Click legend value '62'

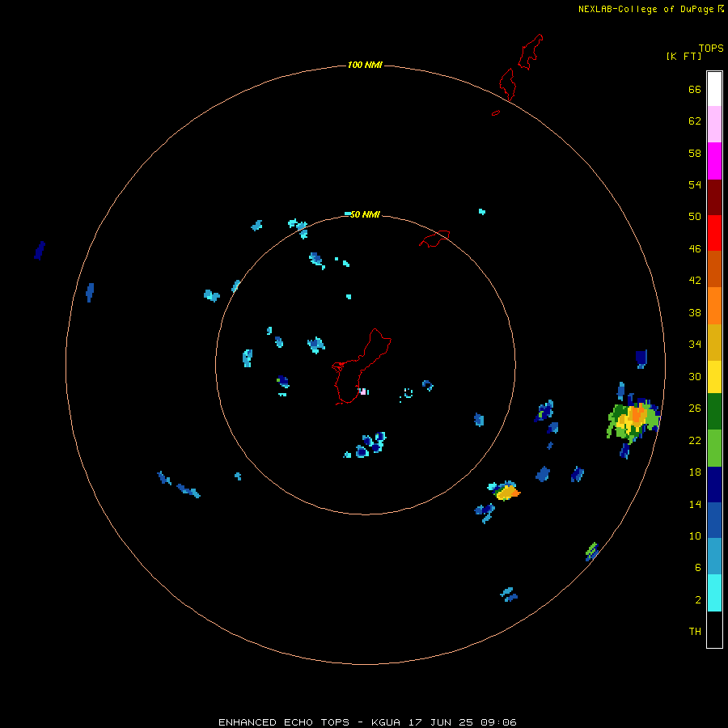click(x=695, y=121)
